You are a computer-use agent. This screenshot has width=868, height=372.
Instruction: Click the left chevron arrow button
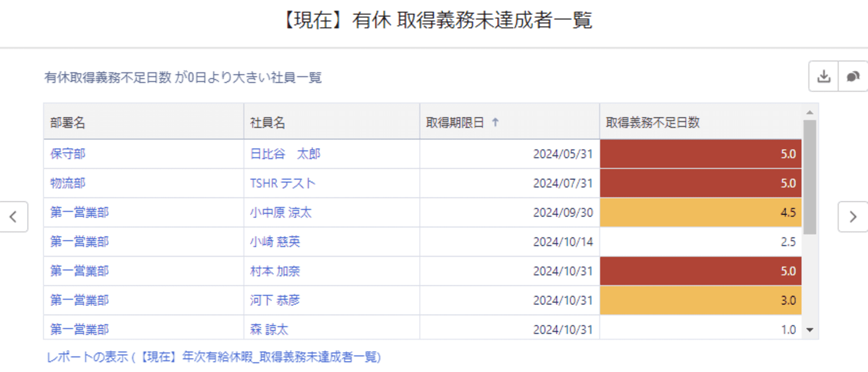(14, 217)
